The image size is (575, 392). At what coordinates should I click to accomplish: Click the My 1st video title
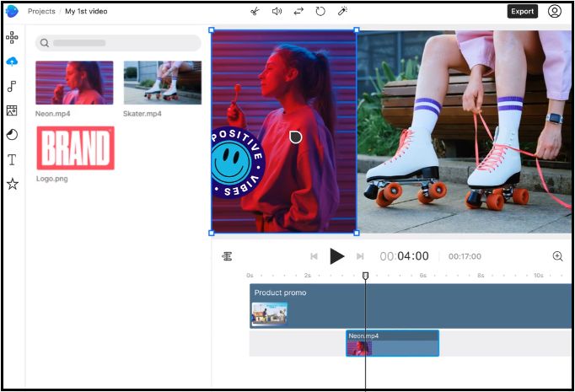click(x=86, y=11)
